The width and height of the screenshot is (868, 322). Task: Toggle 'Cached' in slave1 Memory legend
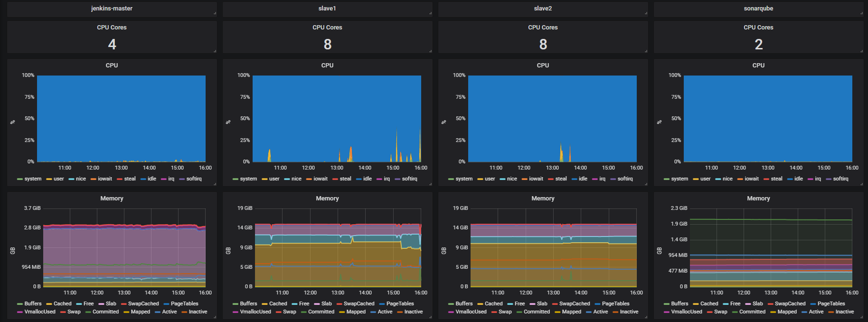tap(278, 304)
